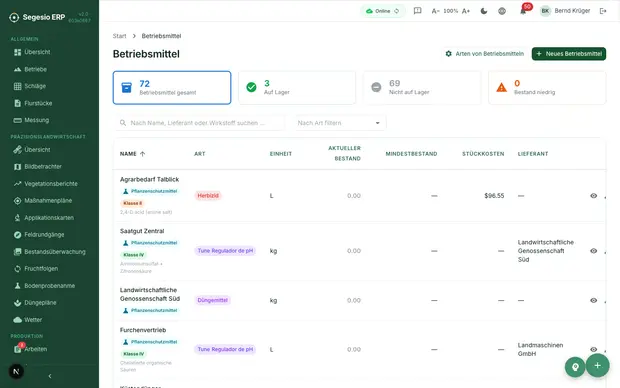View Landwirtschaftliche Genossenschaft Süd row eye icon
Viewport: 620px width, 388px height.
click(594, 300)
